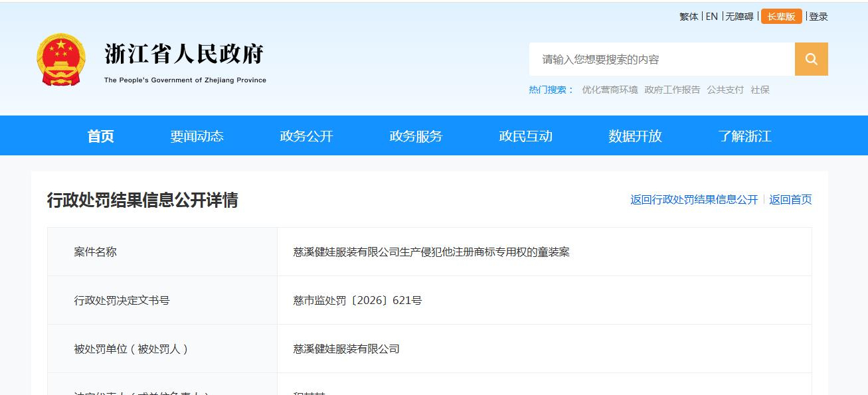Select penalized unit value 慈溪健娃服装有限公司

tap(346, 349)
